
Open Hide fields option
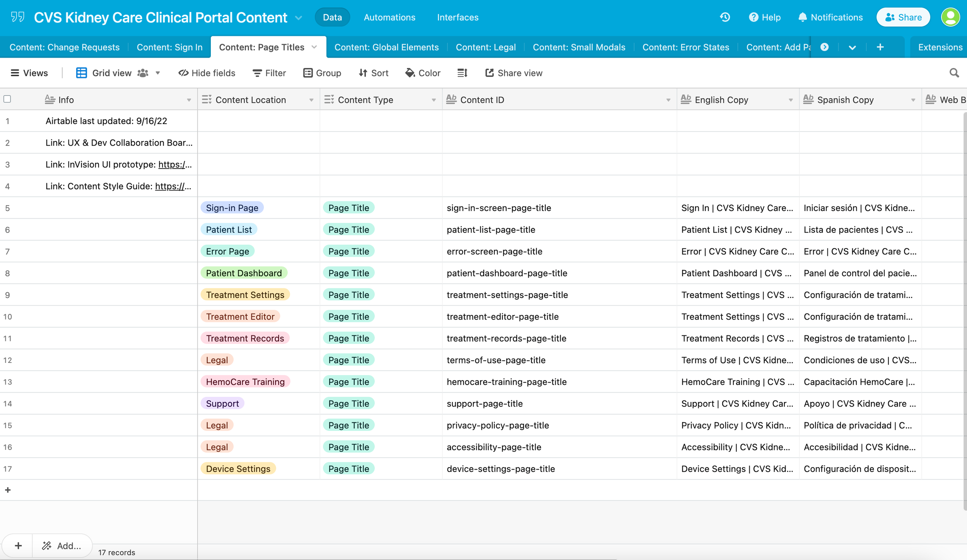pyautogui.click(x=207, y=73)
